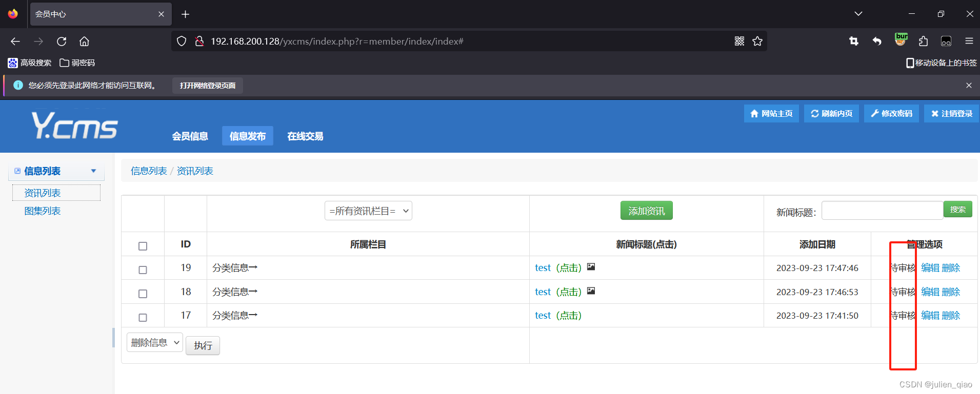Check the checkbox for row ID 19
This screenshot has width=980, height=394.
[x=143, y=270]
